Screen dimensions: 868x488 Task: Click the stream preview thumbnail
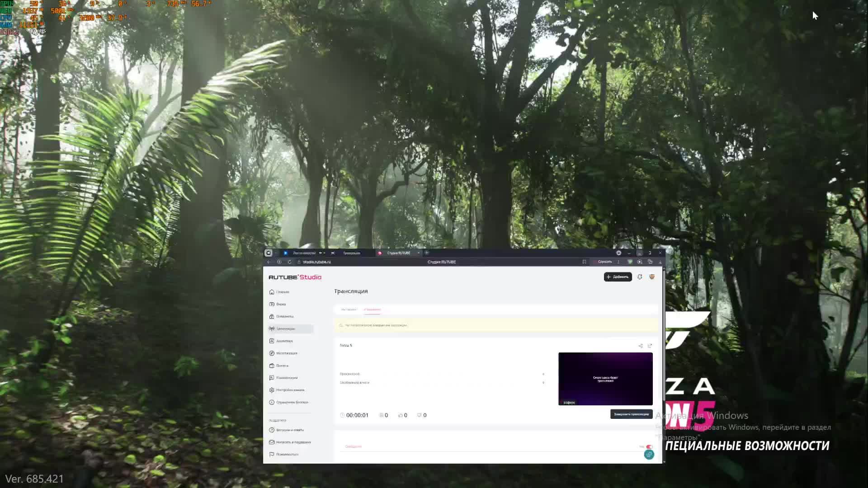click(605, 379)
